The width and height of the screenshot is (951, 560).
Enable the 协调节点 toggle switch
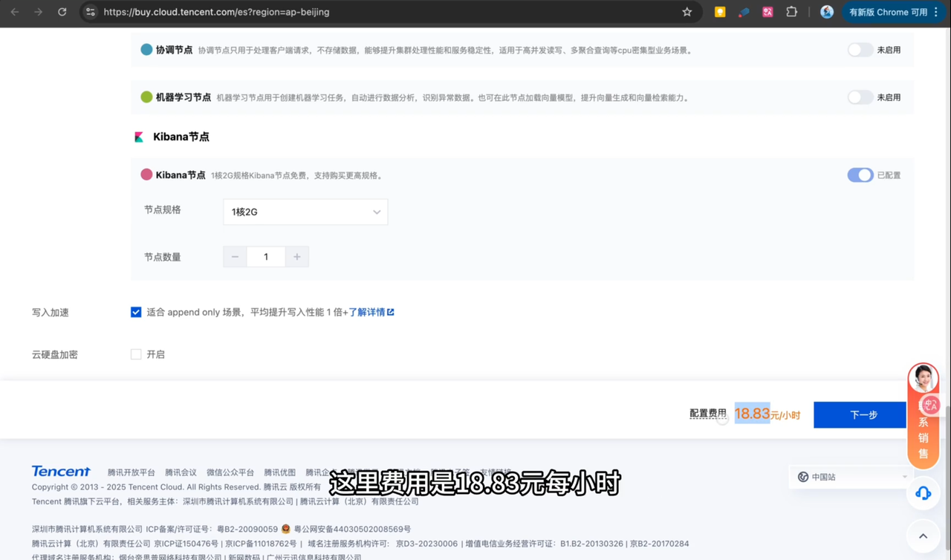pyautogui.click(x=860, y=50)
